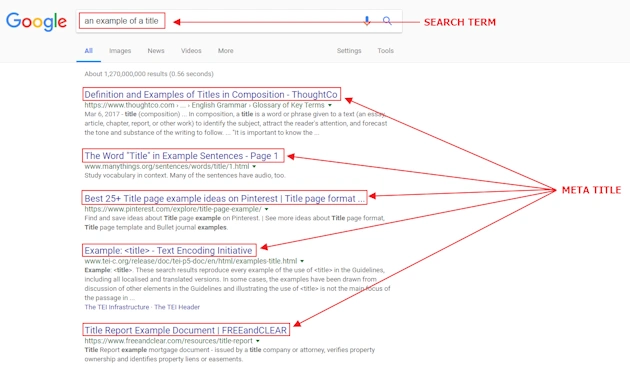
Task: Open the More menu
Action: tap(225, 51)
